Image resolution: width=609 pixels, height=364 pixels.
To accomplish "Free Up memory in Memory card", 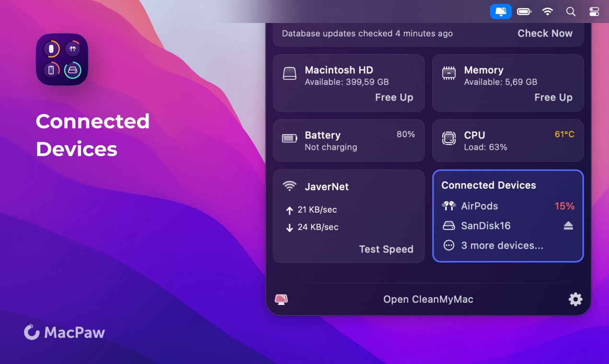I will (x=553, y=97).
